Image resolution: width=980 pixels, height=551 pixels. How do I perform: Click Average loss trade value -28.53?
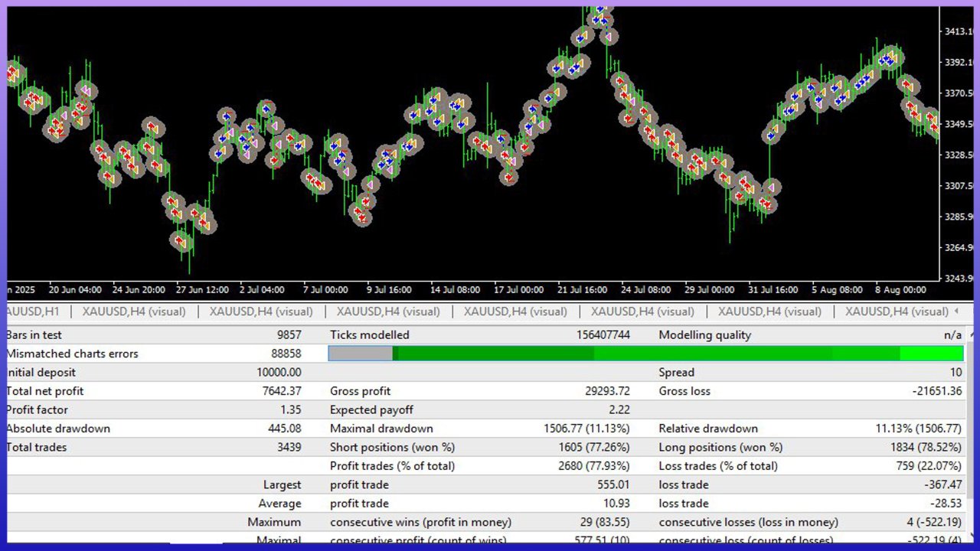pos(946,504)
